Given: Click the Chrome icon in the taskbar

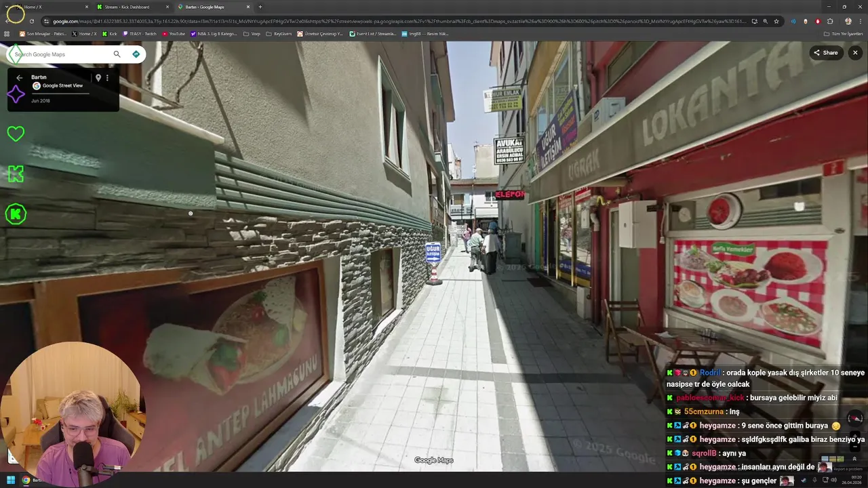Looking at the screenshot, I should point(26,480).
